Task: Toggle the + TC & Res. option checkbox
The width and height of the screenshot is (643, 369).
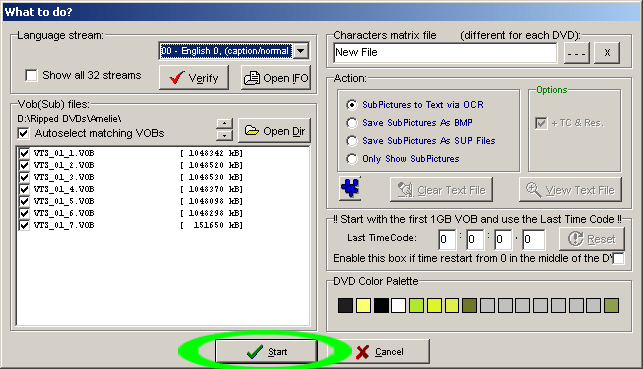Action: (541, 123)
